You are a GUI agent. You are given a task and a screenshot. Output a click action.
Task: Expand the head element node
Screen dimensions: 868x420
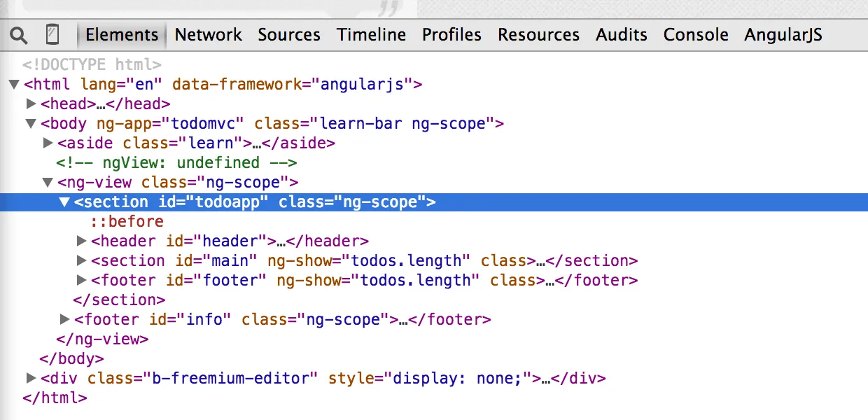pyautogui.click(x=31, y=104)
